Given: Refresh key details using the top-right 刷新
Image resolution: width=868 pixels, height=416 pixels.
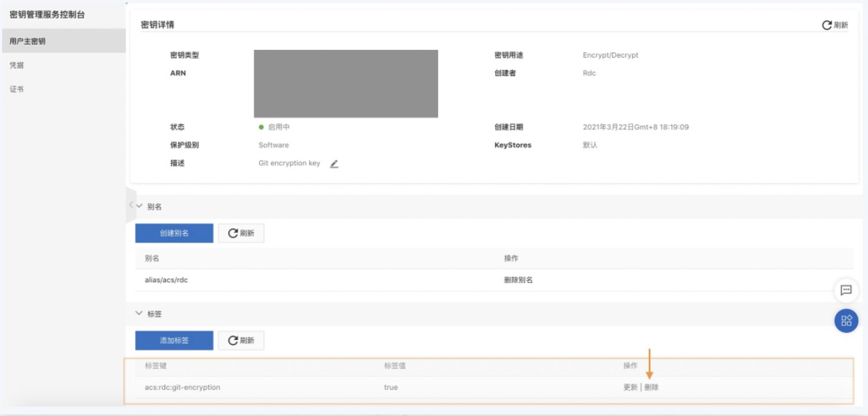Looking at the screenshot, I should coord(835,25).
